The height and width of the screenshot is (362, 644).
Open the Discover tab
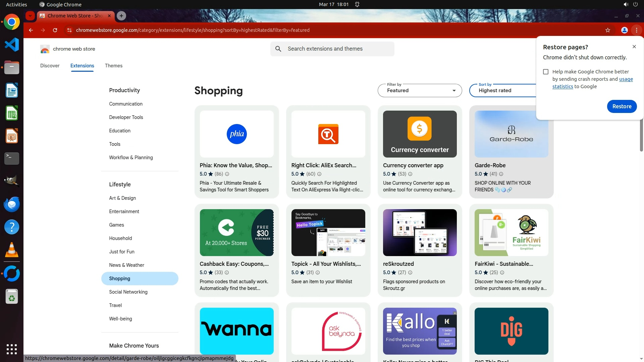tap(50, 66)
